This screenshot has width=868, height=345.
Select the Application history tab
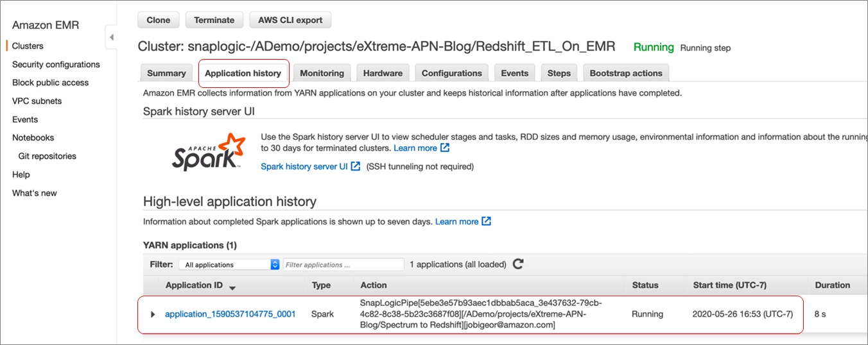243,73
